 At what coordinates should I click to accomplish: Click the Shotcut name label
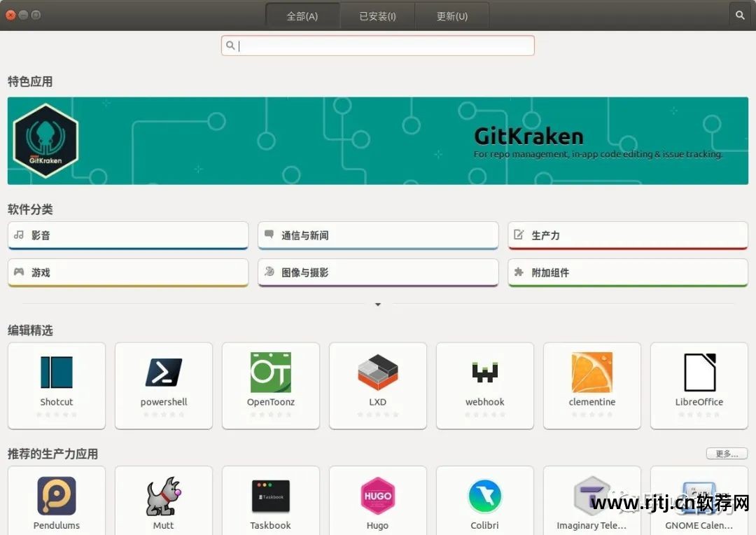57,402
